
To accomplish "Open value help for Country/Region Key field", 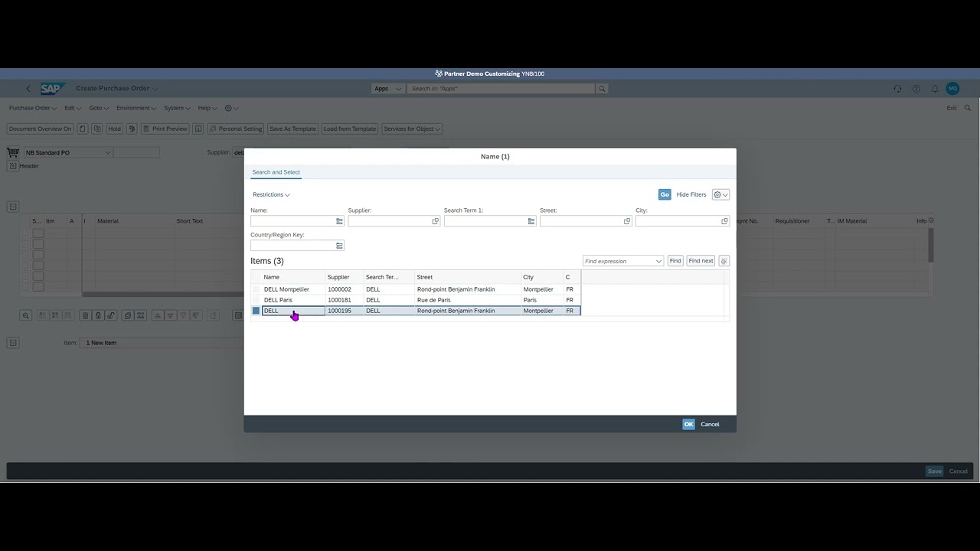I will click(x=339, y=246).
